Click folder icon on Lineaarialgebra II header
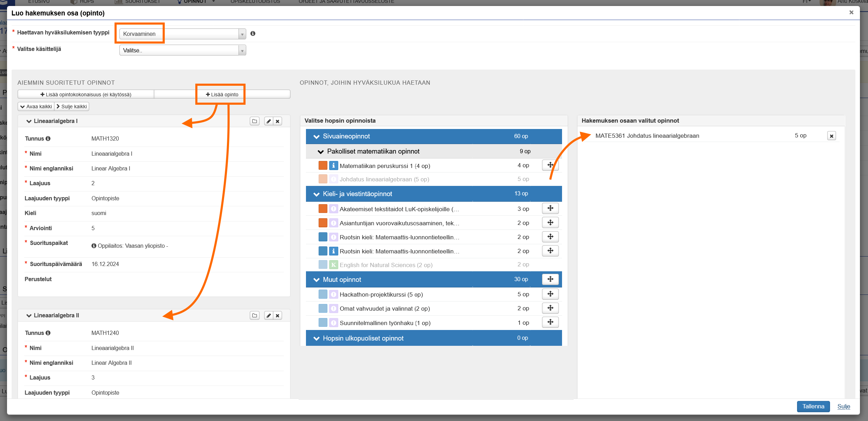Viewport: 868px width, 421px height. click(255, 316)
